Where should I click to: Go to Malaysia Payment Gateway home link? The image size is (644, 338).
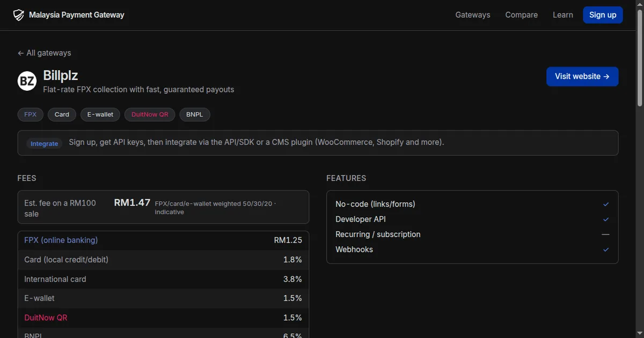pos(69,15)
